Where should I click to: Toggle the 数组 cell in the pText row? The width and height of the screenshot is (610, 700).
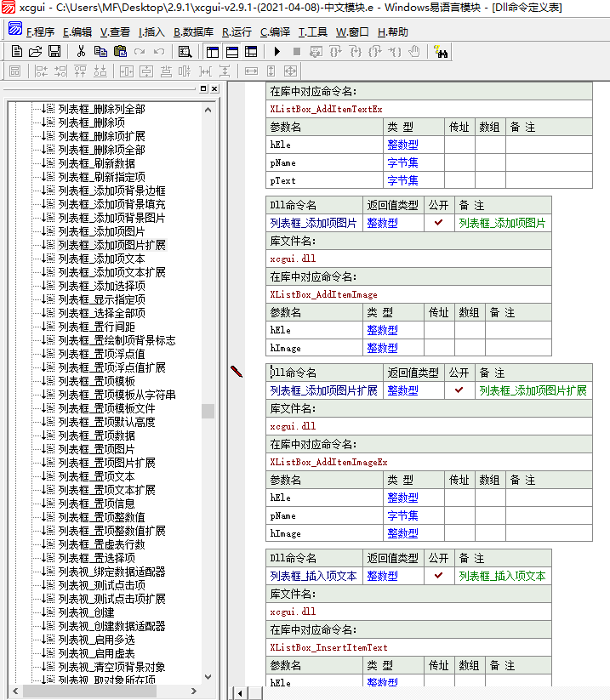(x=490, y=180)
